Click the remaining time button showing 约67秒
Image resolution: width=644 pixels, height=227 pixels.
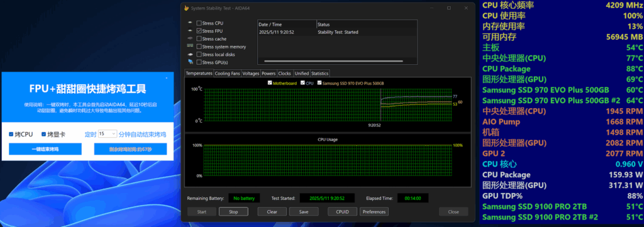pos(130,149)
